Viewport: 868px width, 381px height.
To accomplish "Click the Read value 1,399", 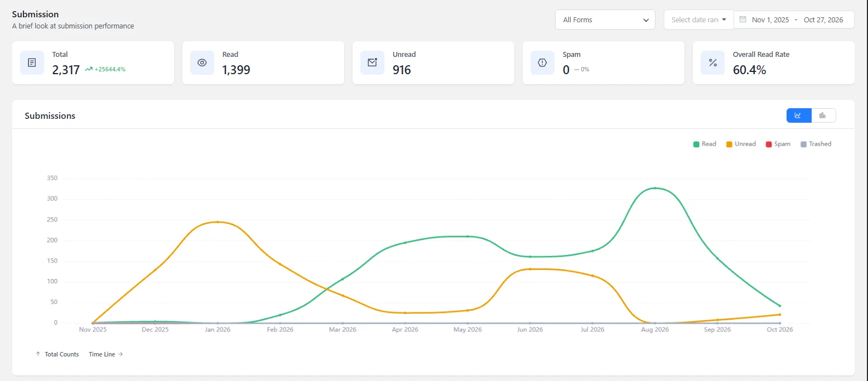I will pos(236,70).
